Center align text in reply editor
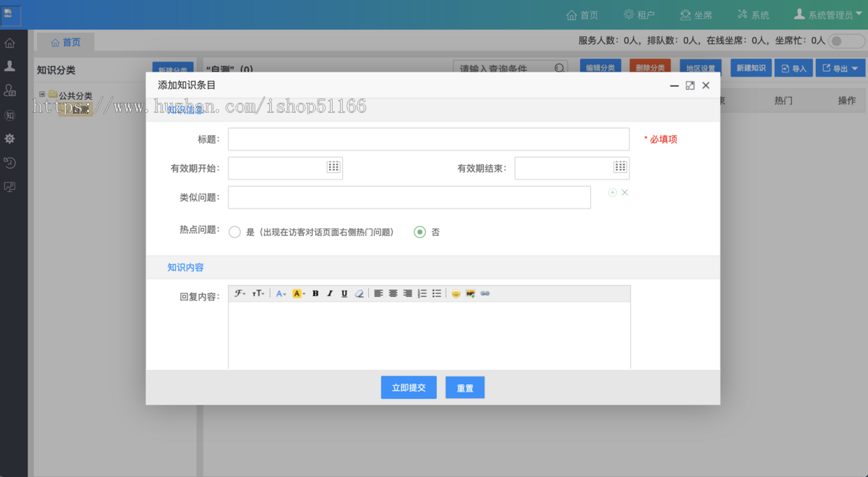 (393, 293)
